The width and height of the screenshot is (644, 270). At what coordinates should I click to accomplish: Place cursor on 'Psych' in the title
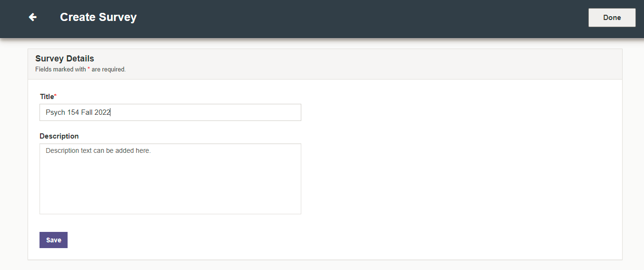pyautogui.click(x=56, y=112)
